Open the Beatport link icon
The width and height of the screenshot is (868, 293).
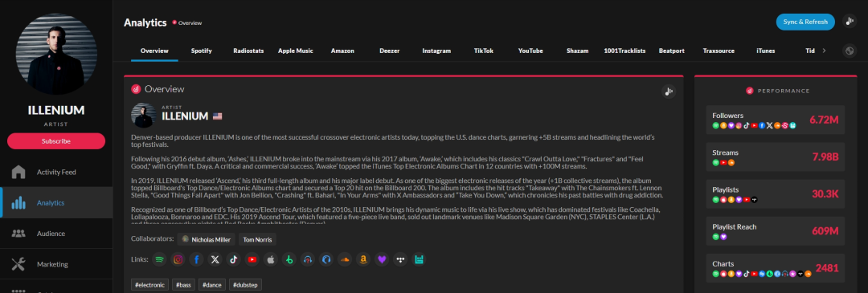coord(289,258)
